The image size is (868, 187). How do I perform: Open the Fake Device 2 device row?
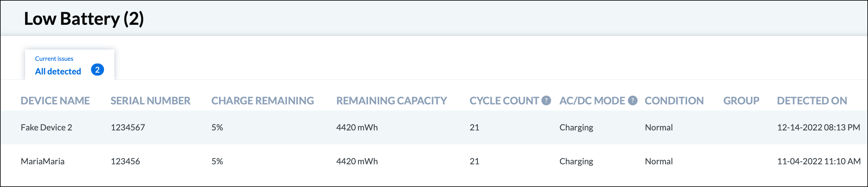434,127
